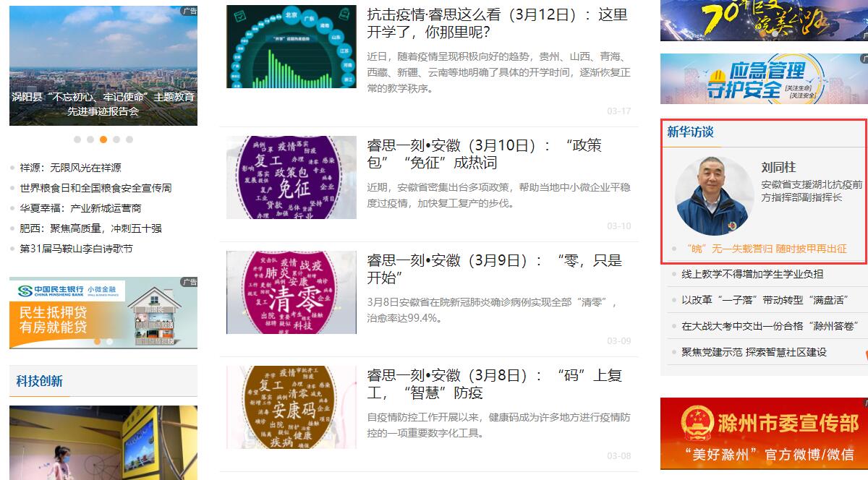
Task: Open the 线上教学不得增加学生学业负担 link
Action: click(752, 274)
